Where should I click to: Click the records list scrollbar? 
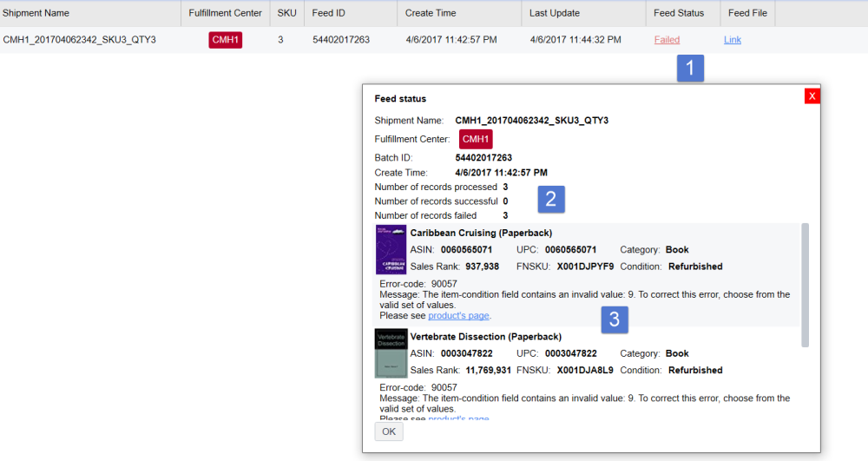point(805,285)
